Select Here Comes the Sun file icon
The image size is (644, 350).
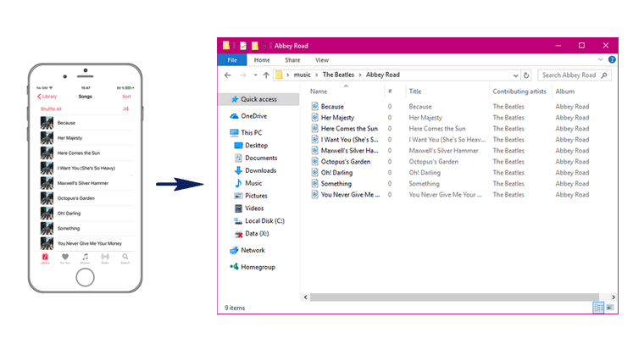pyautogui.click(x=314, y=128)
